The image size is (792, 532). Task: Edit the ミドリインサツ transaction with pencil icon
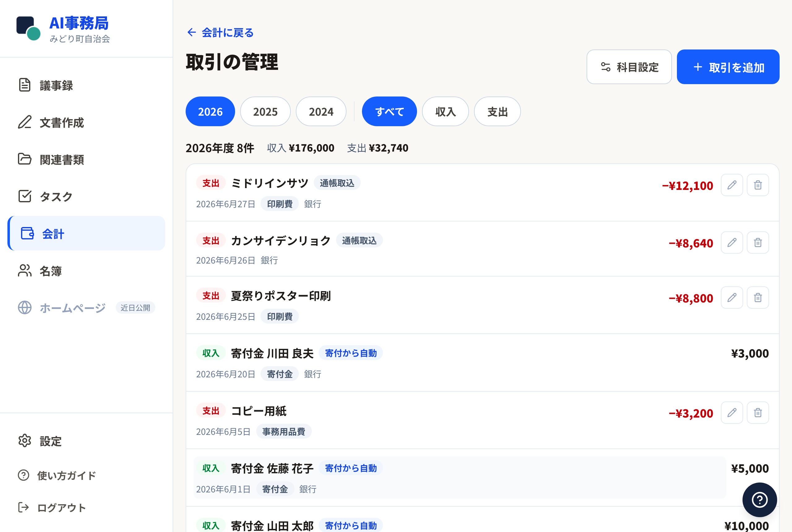click(732, 185)
